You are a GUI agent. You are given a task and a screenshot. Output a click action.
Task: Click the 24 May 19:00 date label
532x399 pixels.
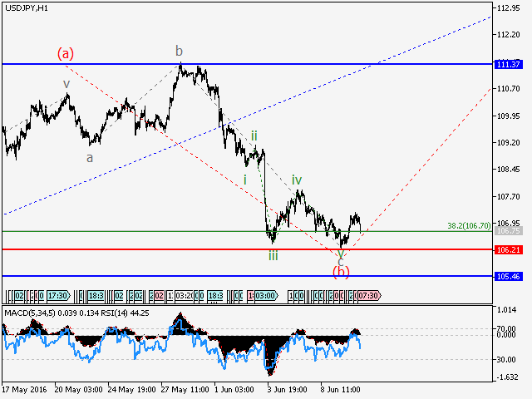click(131, 390)
